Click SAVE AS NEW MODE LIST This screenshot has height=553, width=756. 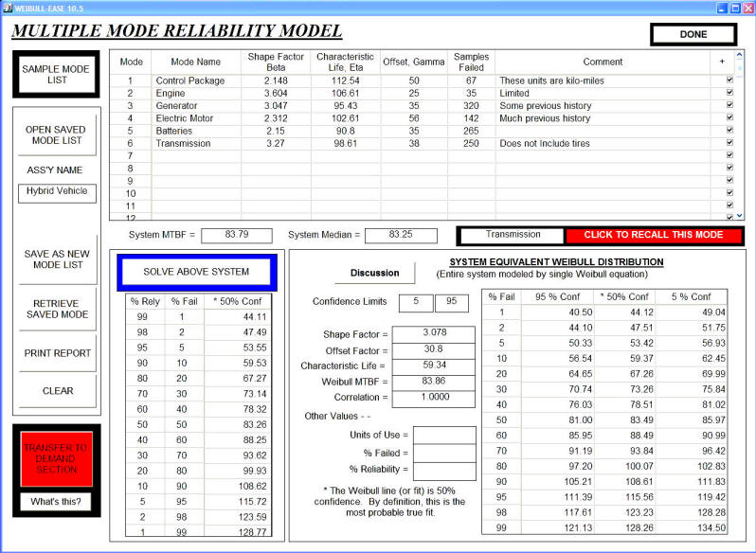[x=57, y=259]
